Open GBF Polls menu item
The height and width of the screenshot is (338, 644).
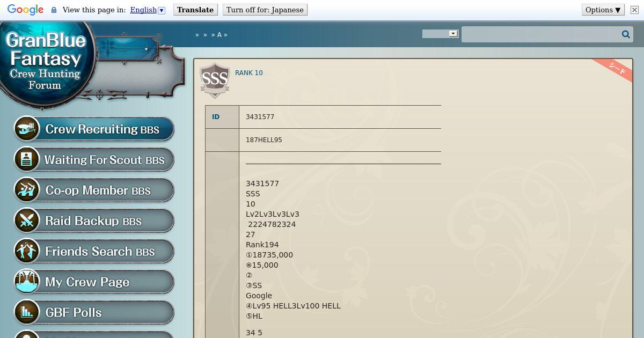[x=94, y=312]
